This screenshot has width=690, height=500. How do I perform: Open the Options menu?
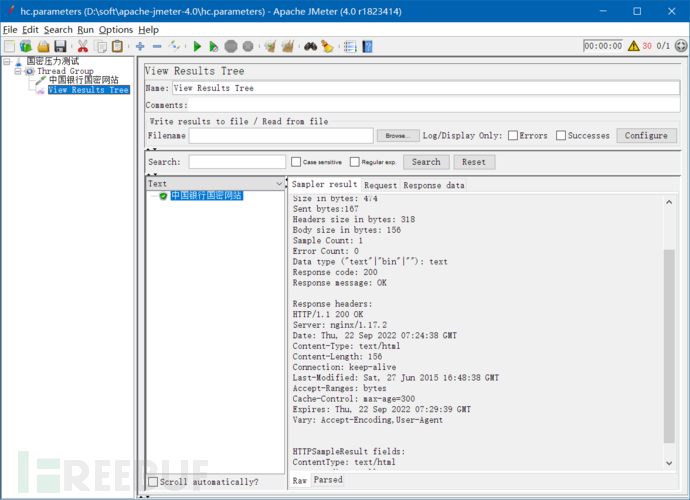pyautogui.click(x=116, y=30)
